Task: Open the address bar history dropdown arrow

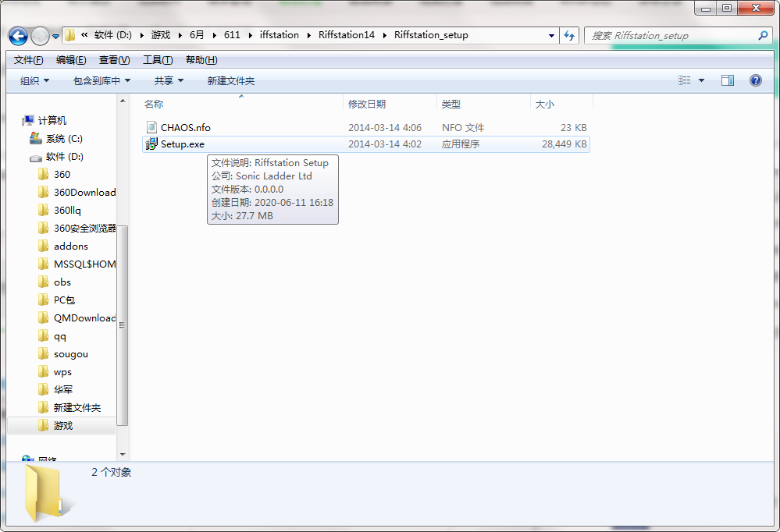Action: (551, 35)
